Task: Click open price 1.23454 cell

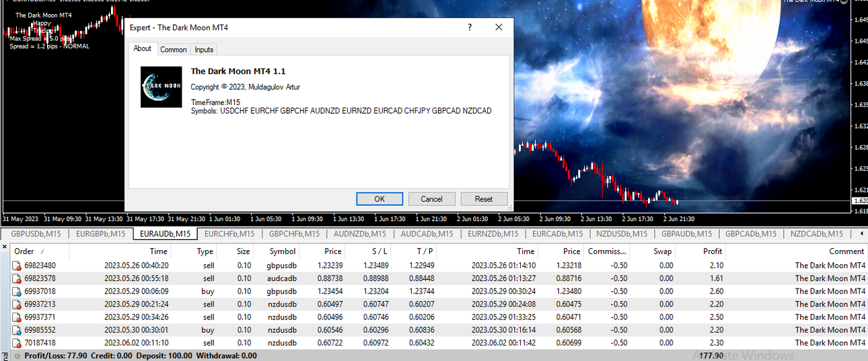Action: click(x=330, y=291)
